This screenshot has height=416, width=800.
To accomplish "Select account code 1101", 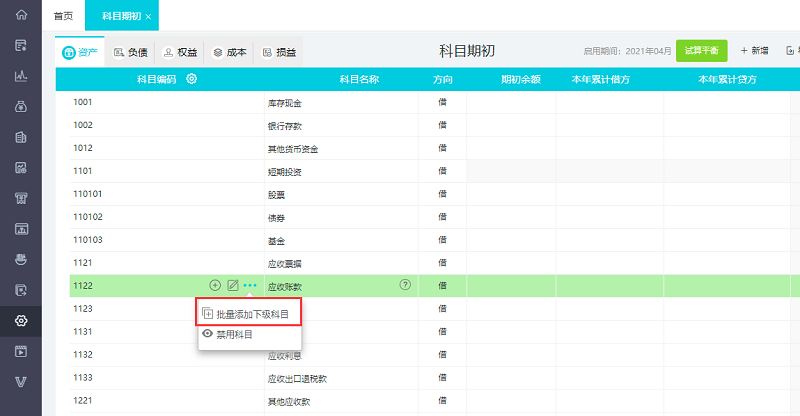I will pyautogui.click(x=83, y=171).
